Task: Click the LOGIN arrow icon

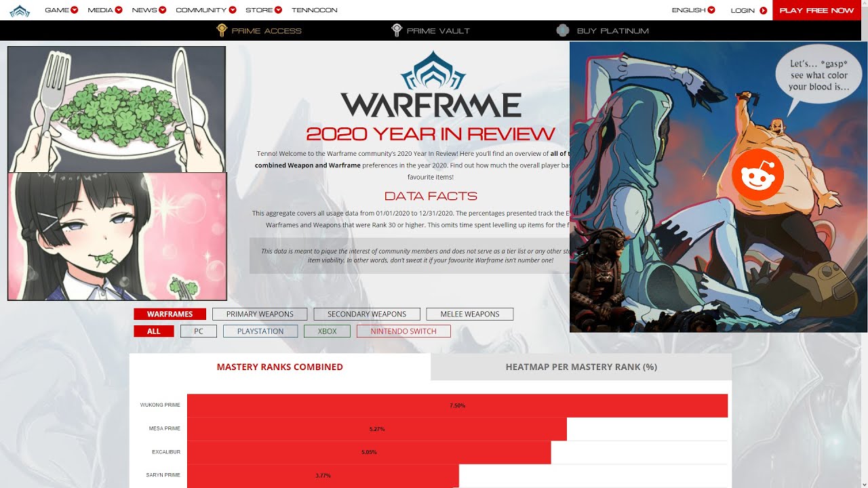Action: pos(764,10)
